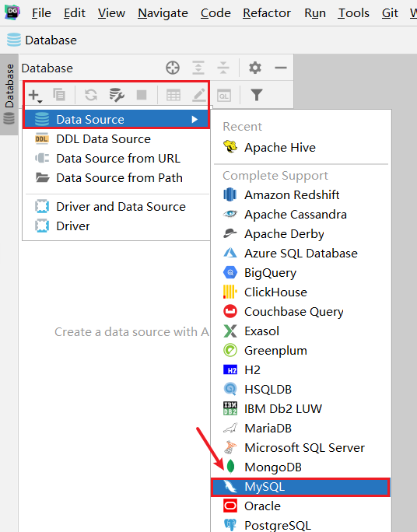This screenshot has width=417, height=532.
Task: Open the Git menu
Action: 390,13
